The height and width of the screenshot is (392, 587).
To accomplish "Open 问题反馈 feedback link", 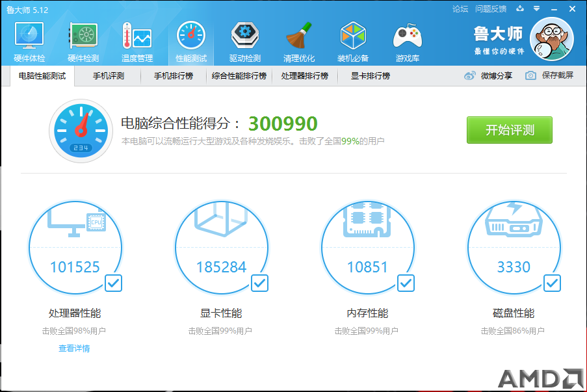I will click(x=491, y=9).
